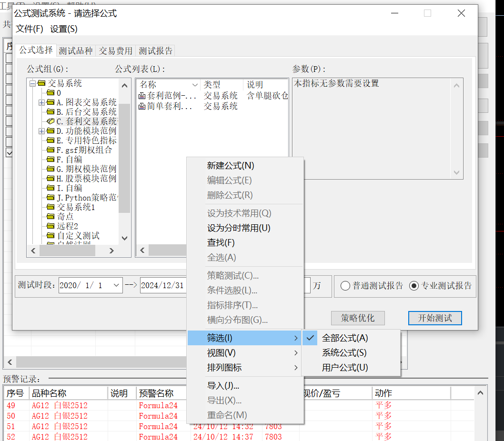Open the test start date dropdown

[x=116, y=285]
